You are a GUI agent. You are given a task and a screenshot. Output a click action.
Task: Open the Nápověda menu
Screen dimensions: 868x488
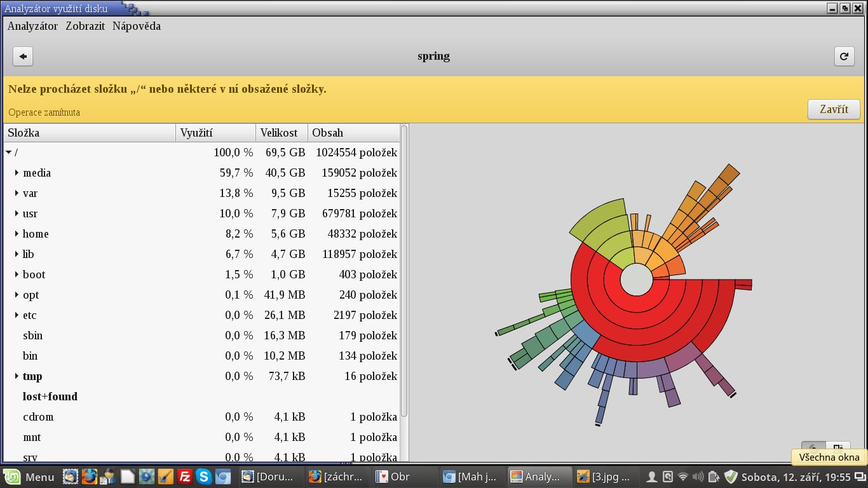tap(136, 26)
